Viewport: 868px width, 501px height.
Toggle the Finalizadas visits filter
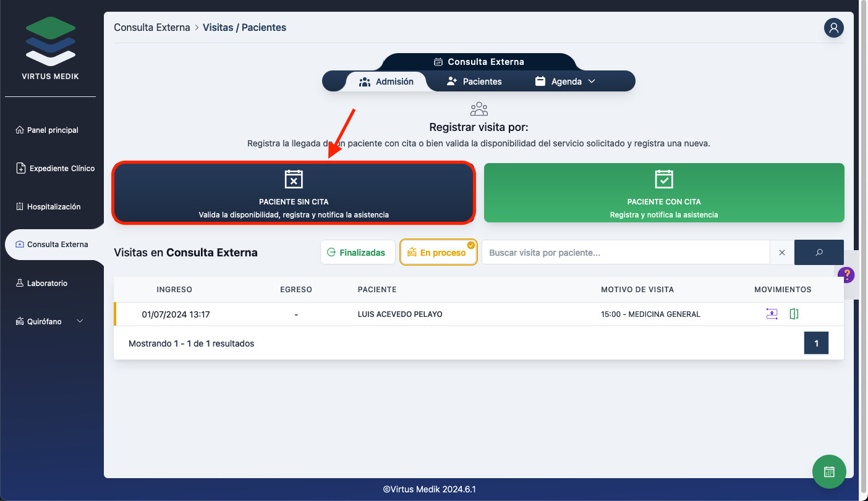(x=357, y=252)
